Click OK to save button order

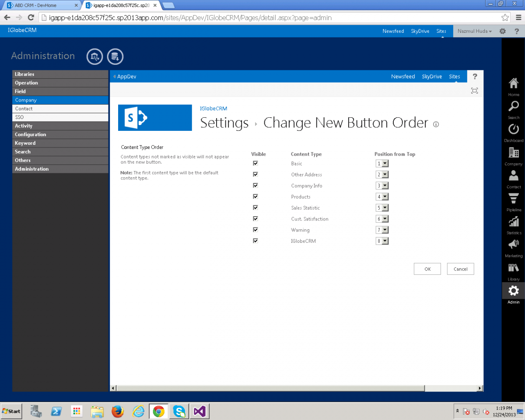point(427,269)
